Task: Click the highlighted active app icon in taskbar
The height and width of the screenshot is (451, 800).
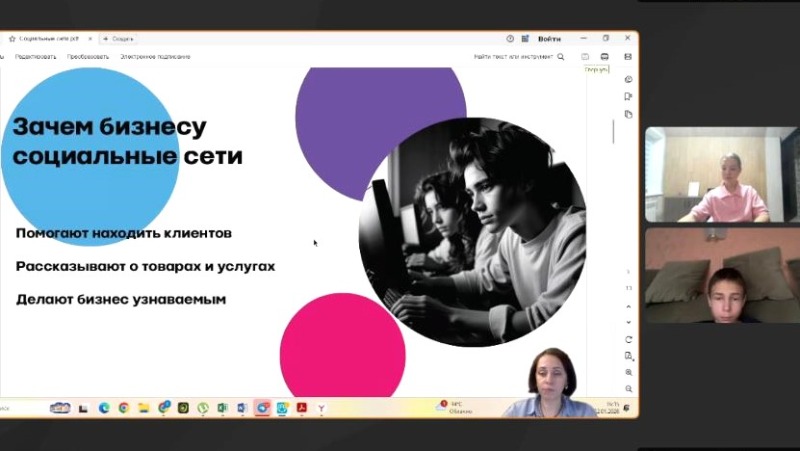Action: tap(263, 408)
